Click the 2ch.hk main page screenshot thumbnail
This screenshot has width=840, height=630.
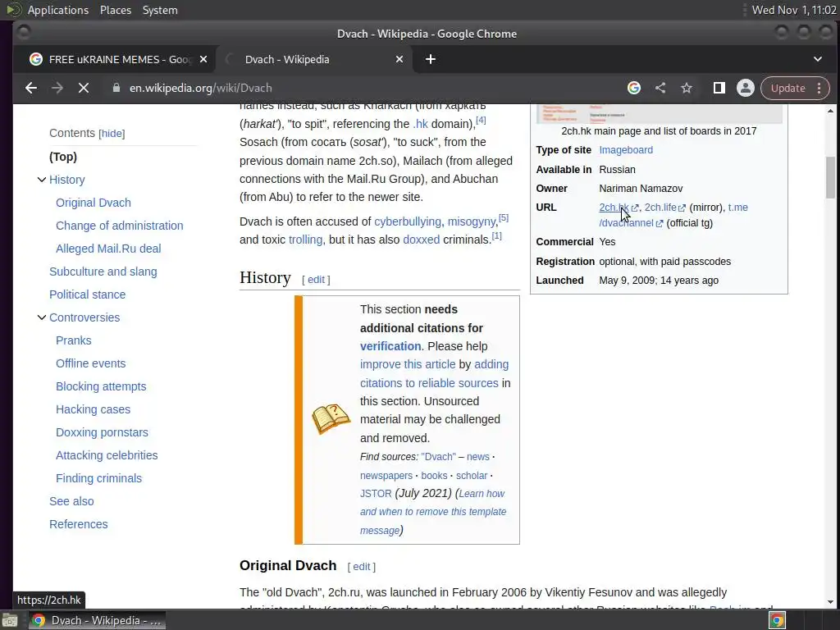[x=659, y=113]
